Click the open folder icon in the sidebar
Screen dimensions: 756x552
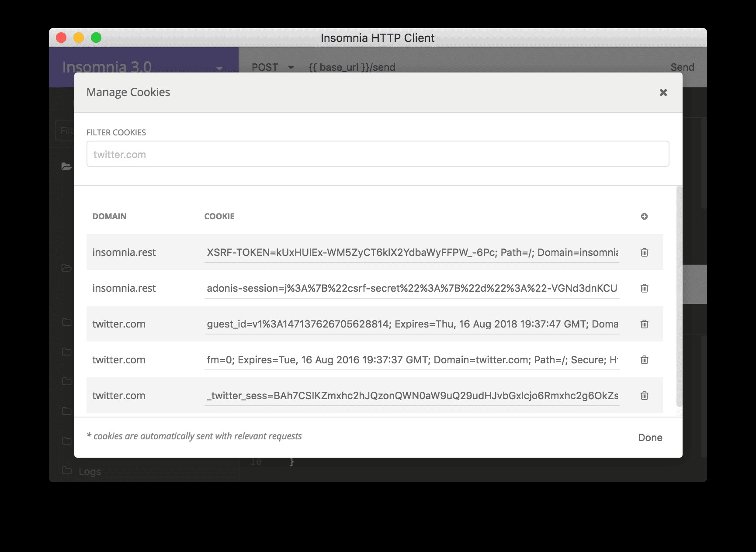click(x=66, y=166)
